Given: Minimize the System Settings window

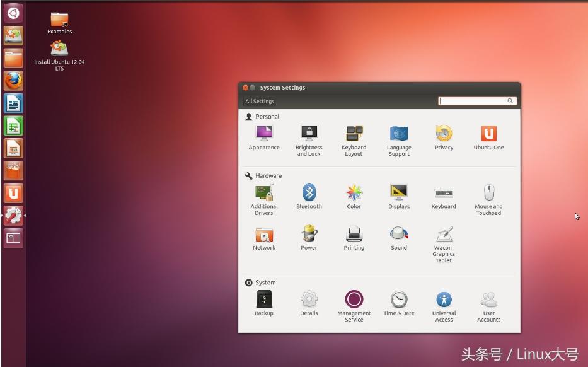Looking at the screenshot, I should [x=253, y=88].
